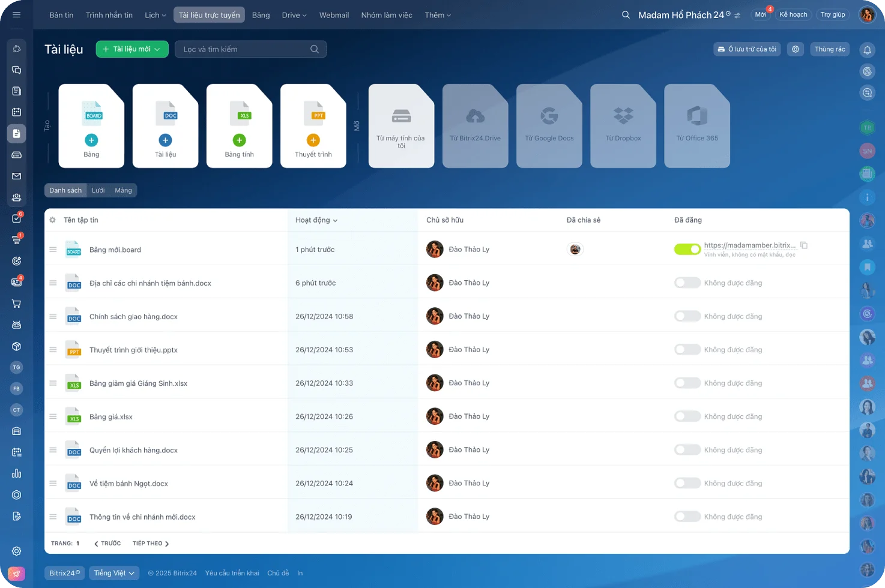Expand the Thêm menu in top navigation
The height and width of the screenshot is (588, 885).
(437, 15)
